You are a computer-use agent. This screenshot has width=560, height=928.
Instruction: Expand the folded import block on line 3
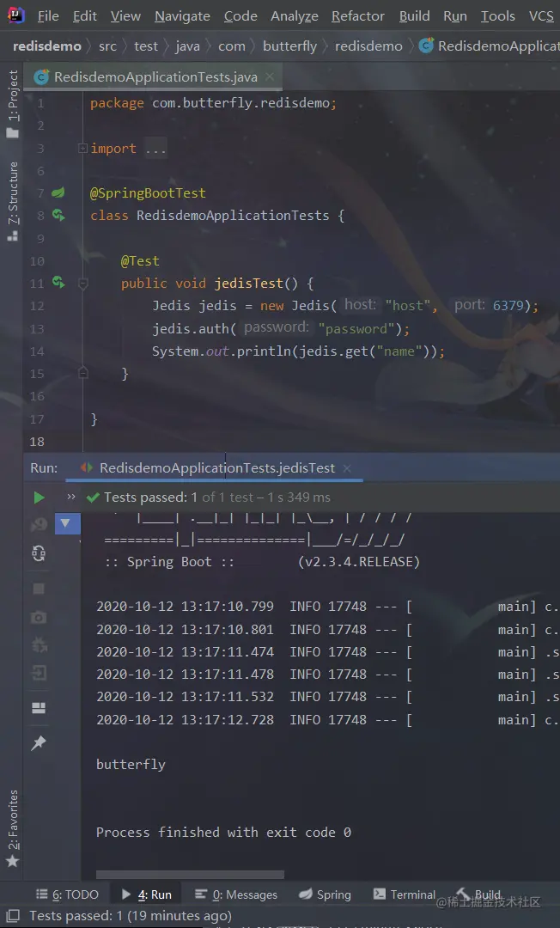(82, 148)
